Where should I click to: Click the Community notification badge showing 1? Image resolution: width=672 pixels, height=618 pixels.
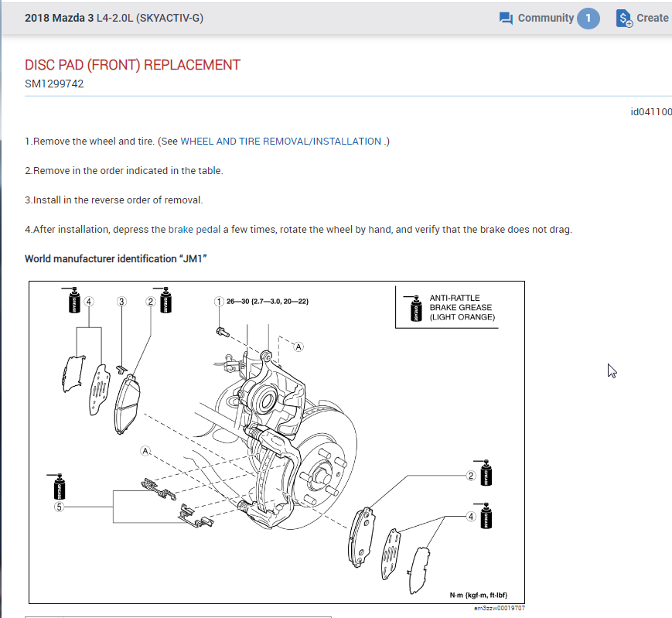(x=588, y=19)
